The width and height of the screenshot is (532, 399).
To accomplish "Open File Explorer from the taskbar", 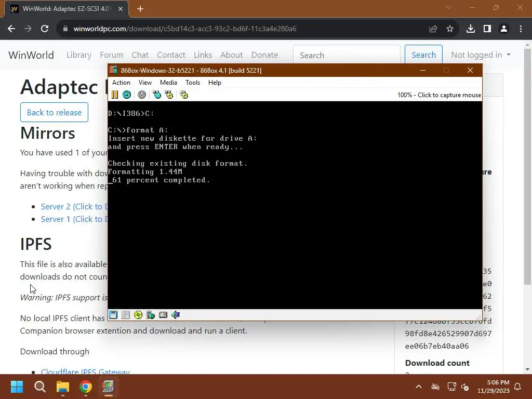I will click(x=63, y=387).
